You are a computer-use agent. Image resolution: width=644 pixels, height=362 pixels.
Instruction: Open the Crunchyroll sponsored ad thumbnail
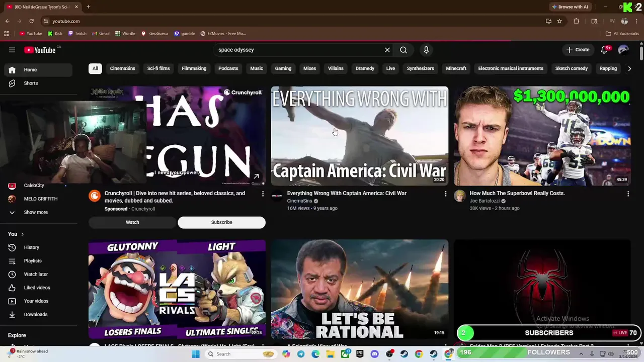coord(206,136)
